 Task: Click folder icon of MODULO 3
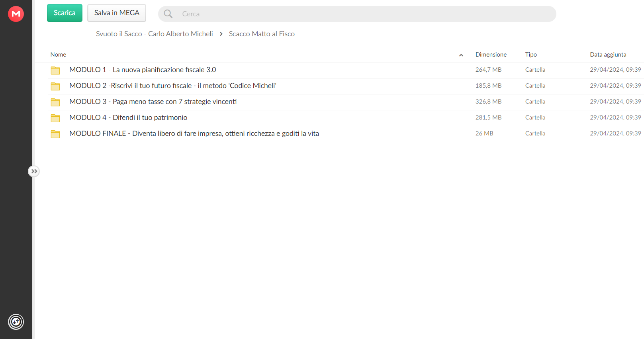(55, 102)
